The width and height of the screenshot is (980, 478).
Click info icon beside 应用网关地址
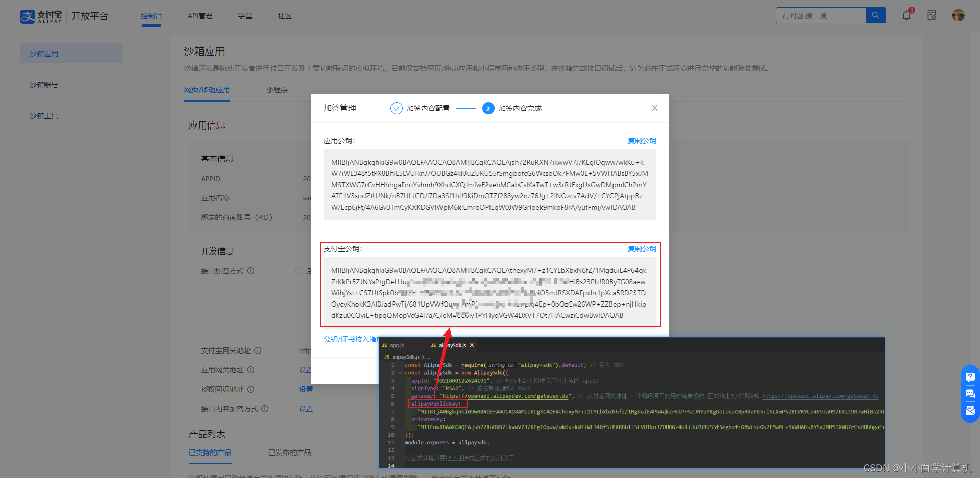[x=251, y=370]
